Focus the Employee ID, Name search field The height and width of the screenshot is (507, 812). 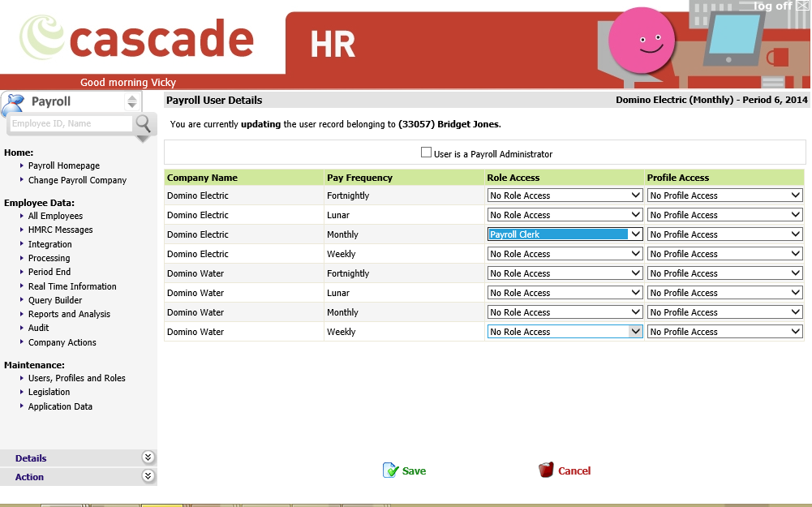pos(71,124)
